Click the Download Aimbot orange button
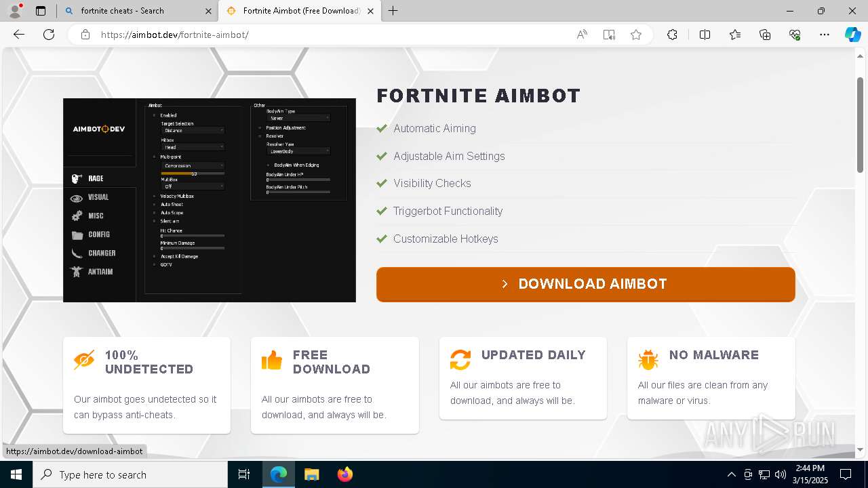868x488 pixels. 586,284
